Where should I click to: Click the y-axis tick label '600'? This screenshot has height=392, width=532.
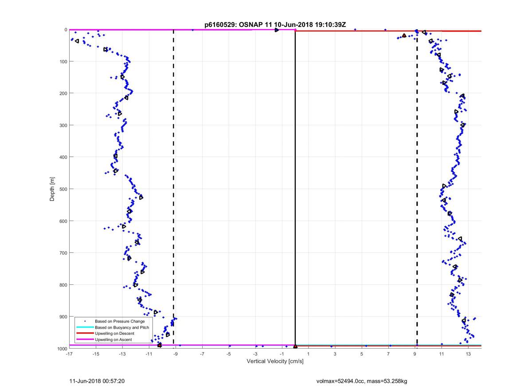[x=63, y=221]
